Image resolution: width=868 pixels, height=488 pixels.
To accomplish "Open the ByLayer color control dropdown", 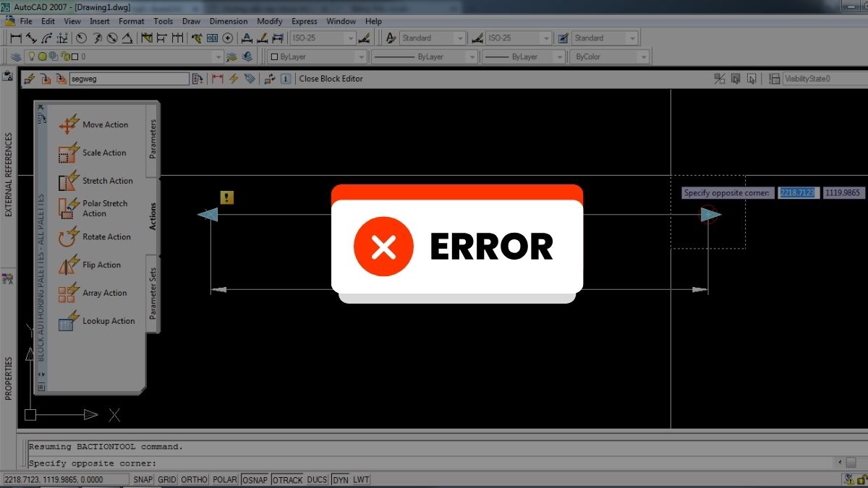I will (318, 56).
